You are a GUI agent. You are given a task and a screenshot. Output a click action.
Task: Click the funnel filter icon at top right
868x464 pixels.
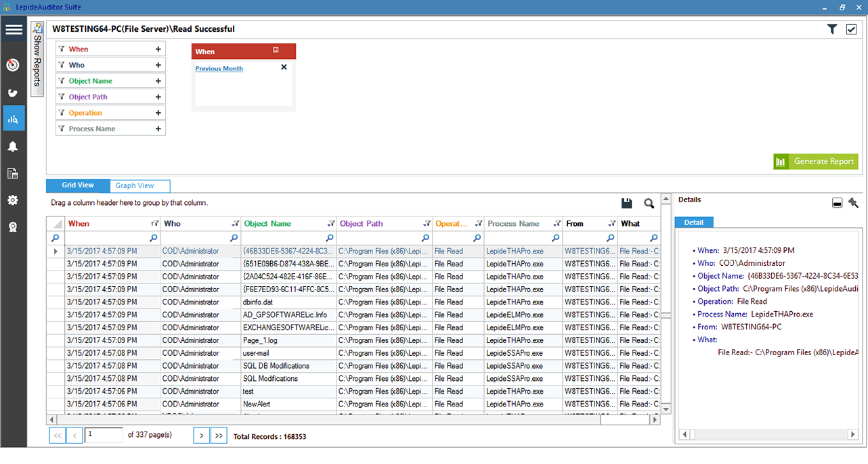click(832, 29)
